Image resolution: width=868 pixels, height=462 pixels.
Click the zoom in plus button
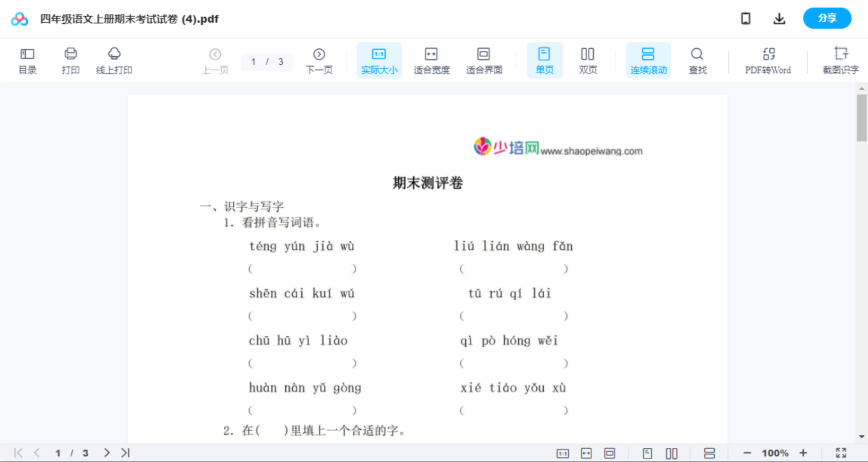tap(803, 453)
